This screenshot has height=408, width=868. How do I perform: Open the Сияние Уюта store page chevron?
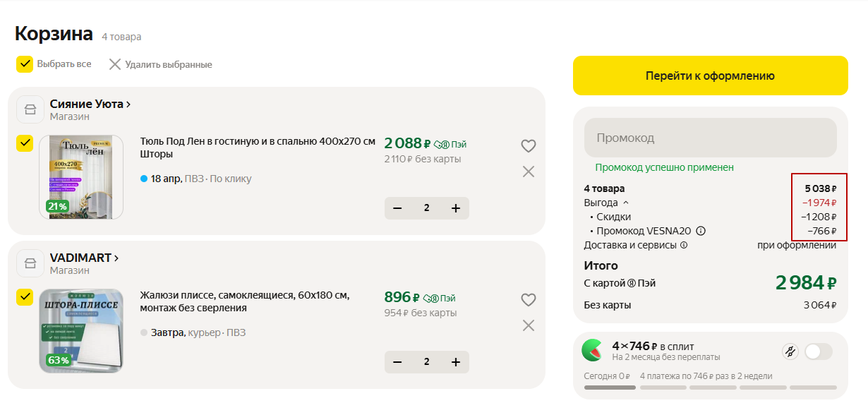click(128, 104)
